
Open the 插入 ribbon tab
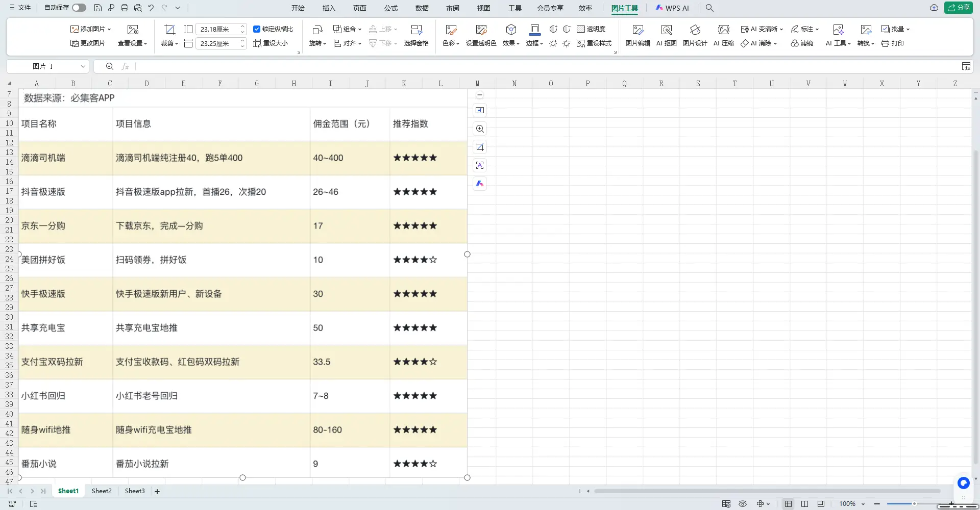click(x=329, y=8)
